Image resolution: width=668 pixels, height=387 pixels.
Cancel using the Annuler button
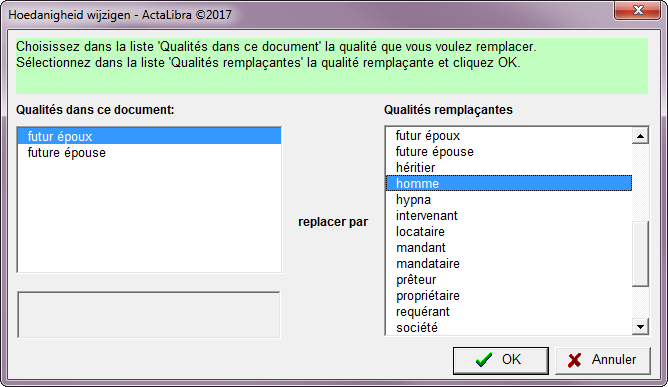(x=602, y=360)
